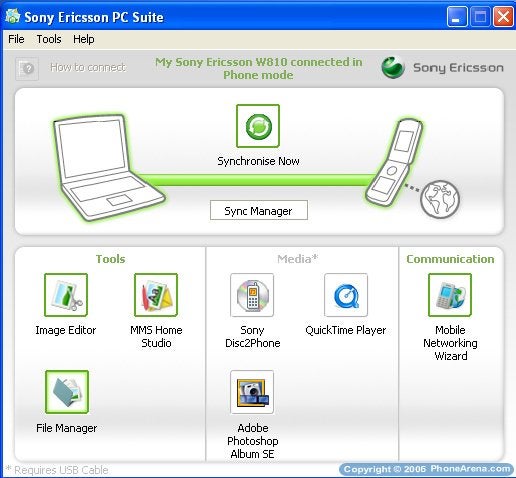Click the File Manager label
This screenshot has height=478, width=516.
pyautogui.click(x=67, y=428)
